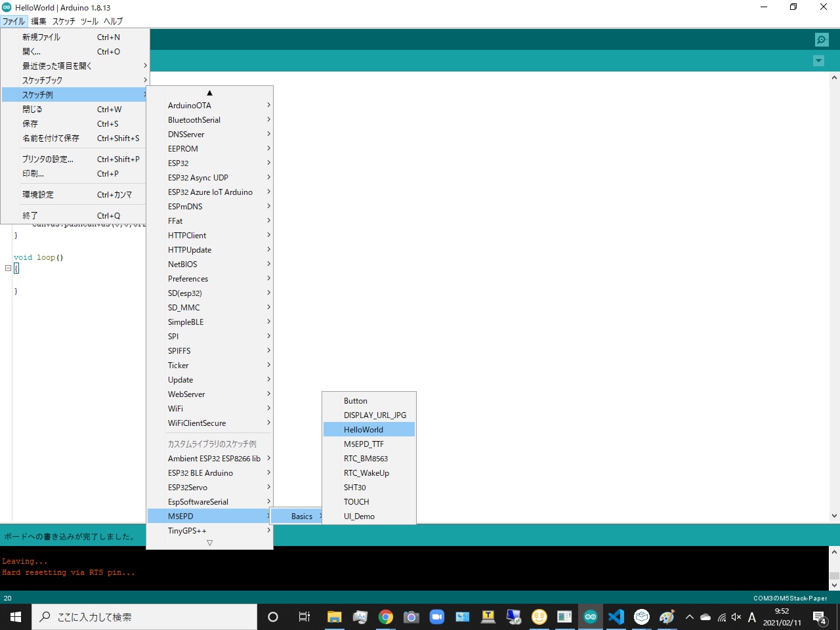
Task: Expand the BluetoothSerial examples submenu
Action: click(x=209, y=120)
